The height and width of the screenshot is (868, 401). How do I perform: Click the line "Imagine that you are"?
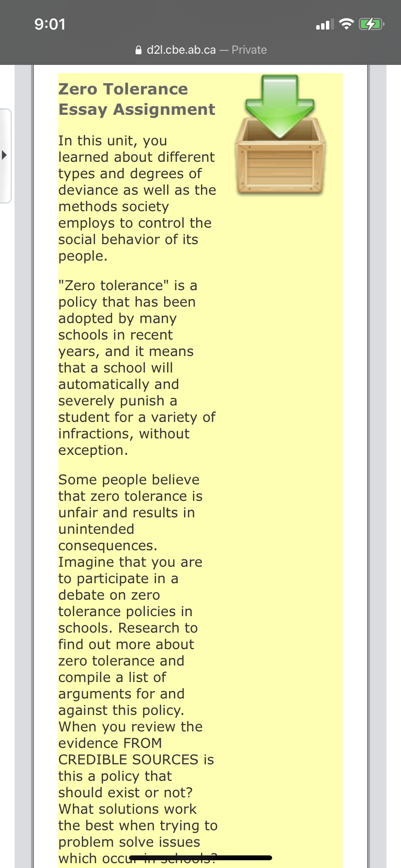click(130, 562)
